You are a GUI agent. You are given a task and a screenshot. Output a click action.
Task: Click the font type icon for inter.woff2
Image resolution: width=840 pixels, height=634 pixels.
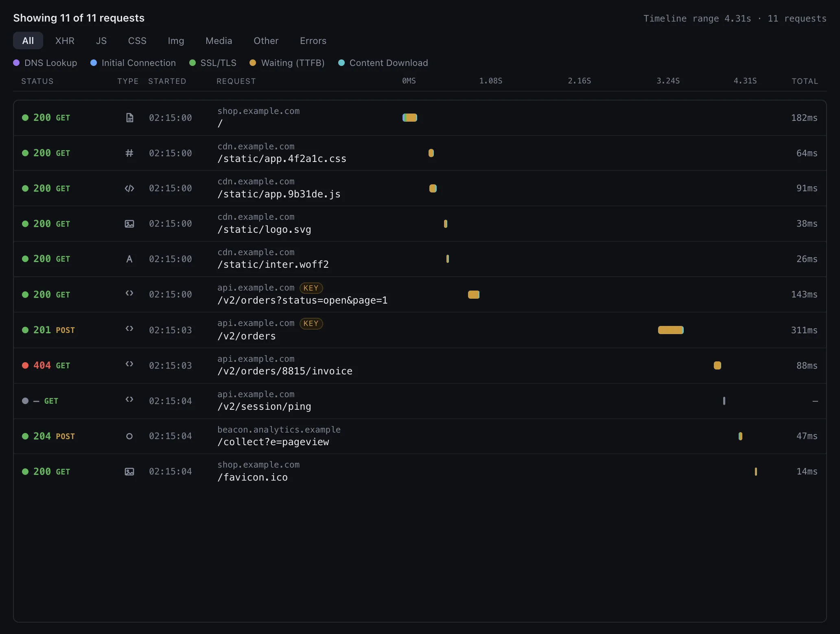coord(129,259)
